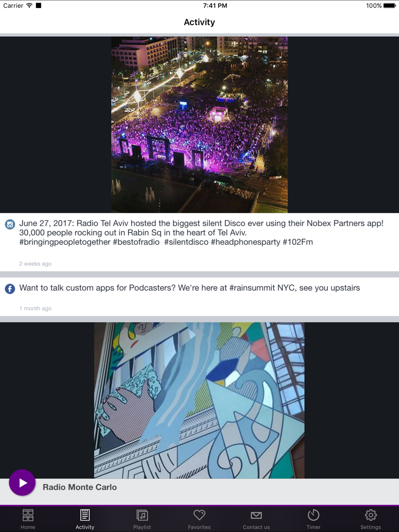Open the Rabin Square concert crowd photo

pyautogui.click(x=199, y=125)
